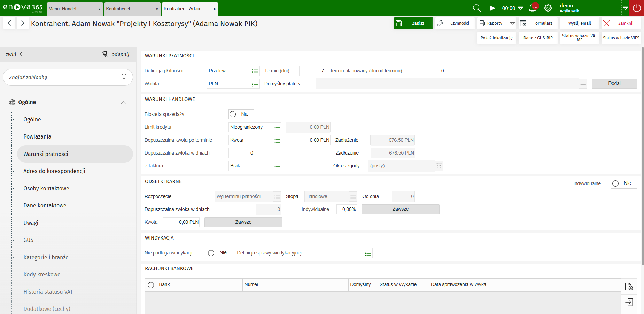Click the add new tab plus icon
644x314 pixels.
227,9
